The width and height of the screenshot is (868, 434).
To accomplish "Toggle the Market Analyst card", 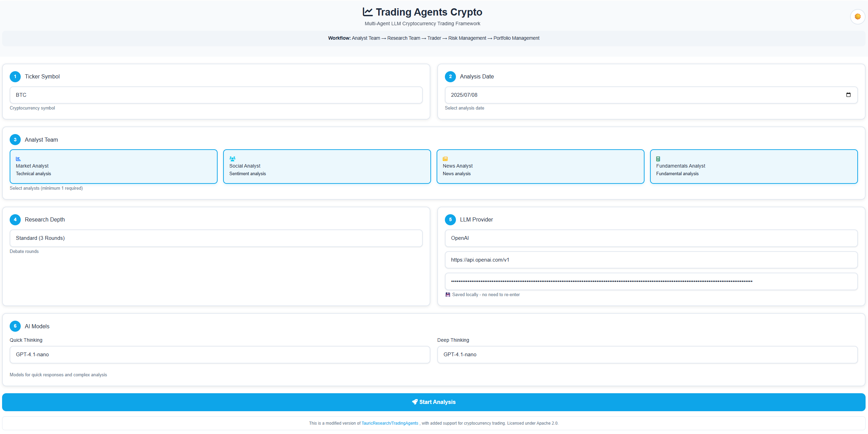I will coord(114,167).
